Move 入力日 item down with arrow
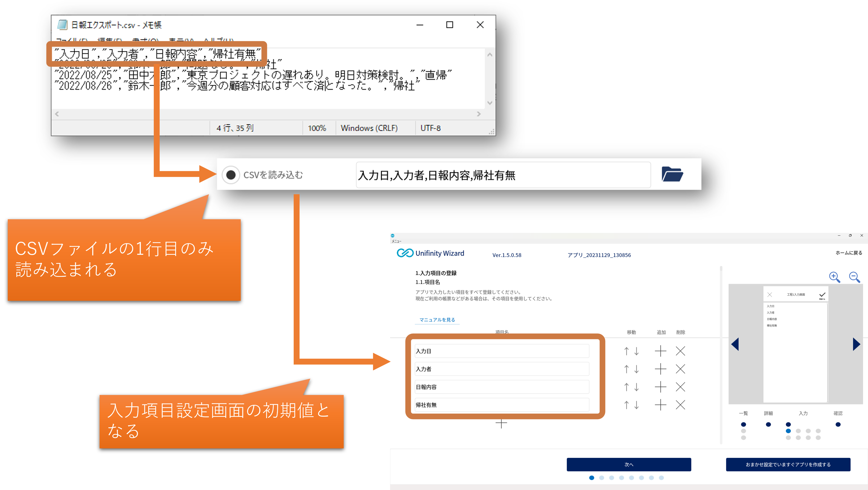Image resolution: width=868 pixels, height=490 pixels. click(x=637, y=351)
